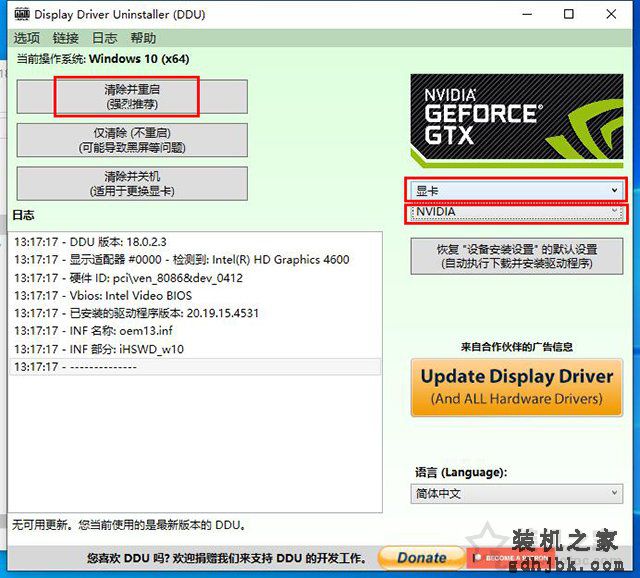
Task: Open the 选项 menu
Action: click(x=27, y=38)
